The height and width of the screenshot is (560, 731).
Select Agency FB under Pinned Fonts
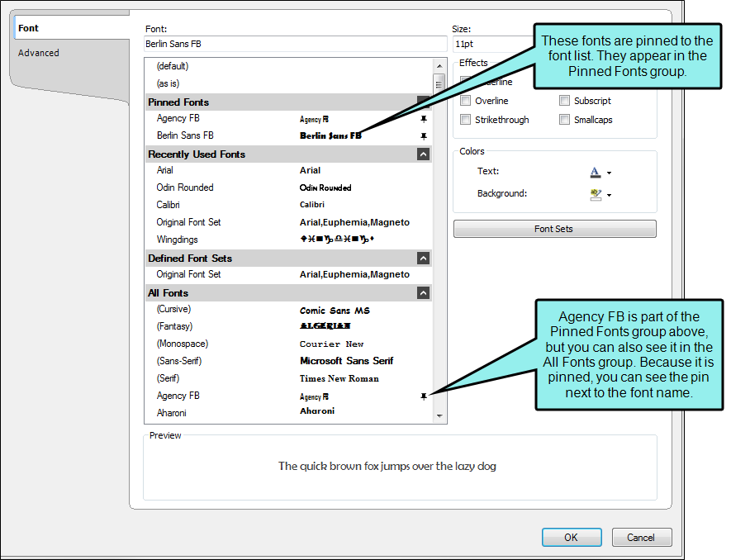pos(288,118)
